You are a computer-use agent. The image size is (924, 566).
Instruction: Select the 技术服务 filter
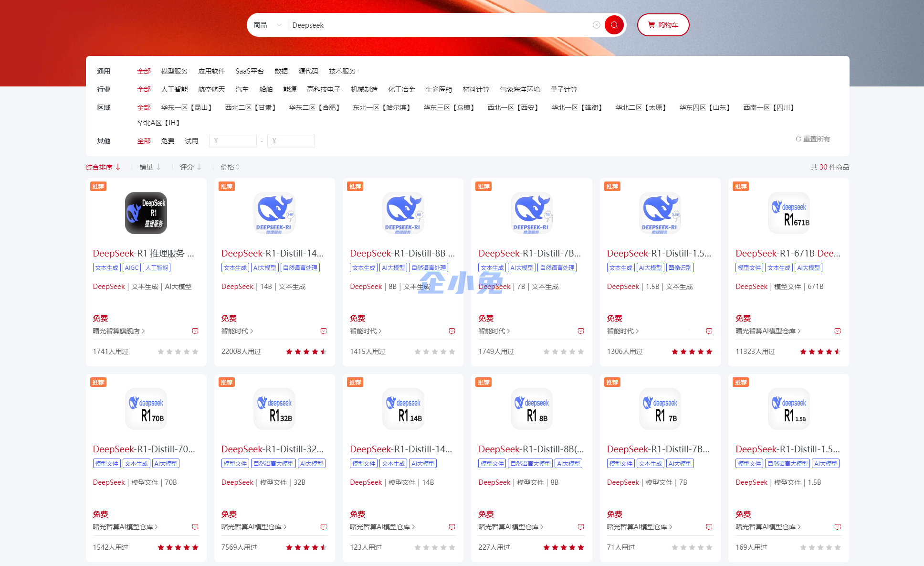(x=342, y=71)
